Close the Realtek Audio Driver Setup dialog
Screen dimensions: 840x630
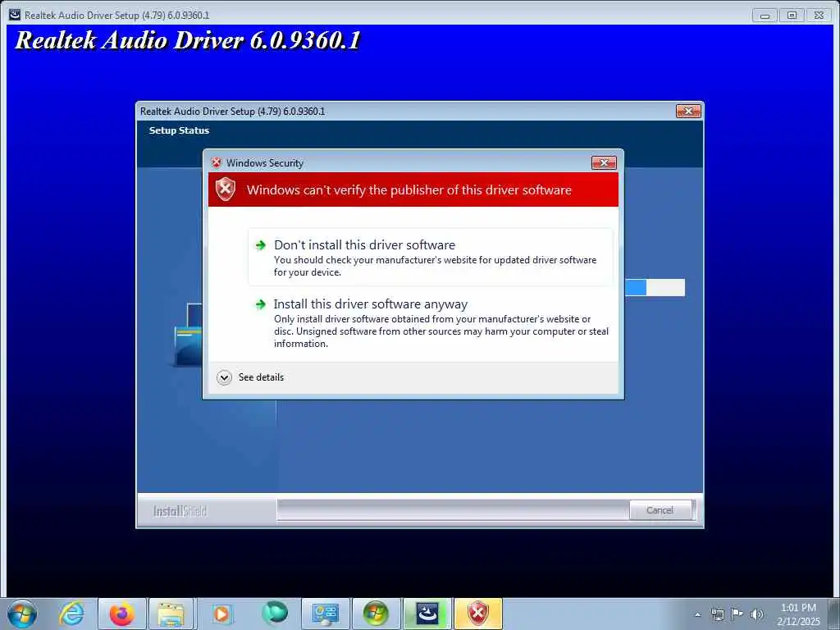(688, 111)
